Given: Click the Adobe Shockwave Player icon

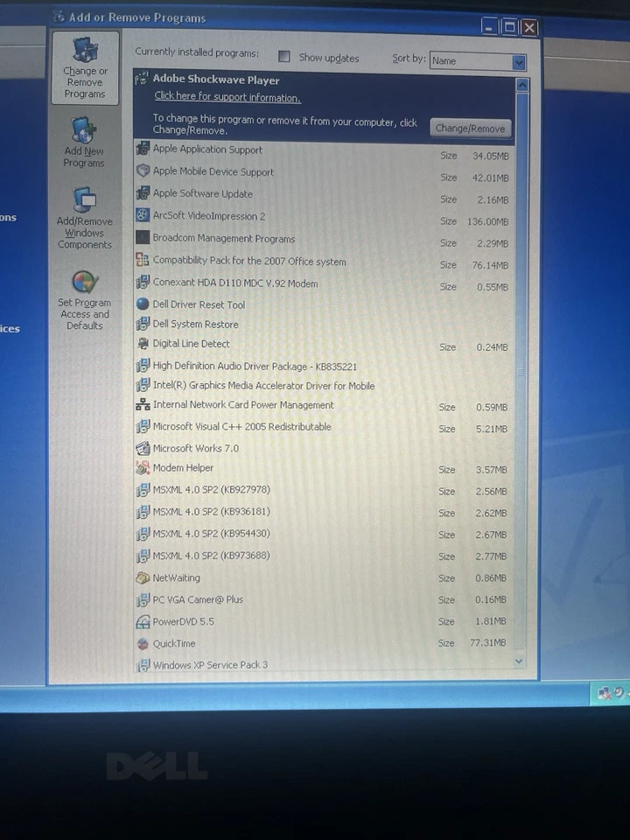Looking at the screenshot, I should [x=142, y=80].
